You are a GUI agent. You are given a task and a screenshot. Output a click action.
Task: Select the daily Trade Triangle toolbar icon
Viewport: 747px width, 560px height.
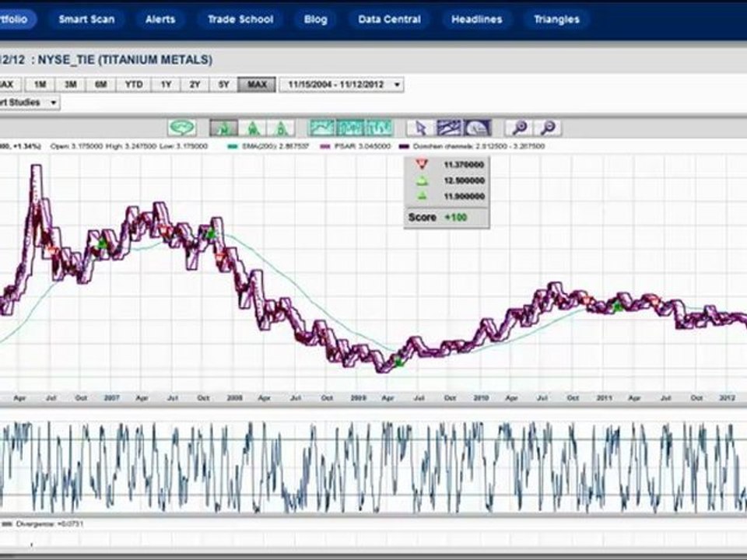click(281, 128)
